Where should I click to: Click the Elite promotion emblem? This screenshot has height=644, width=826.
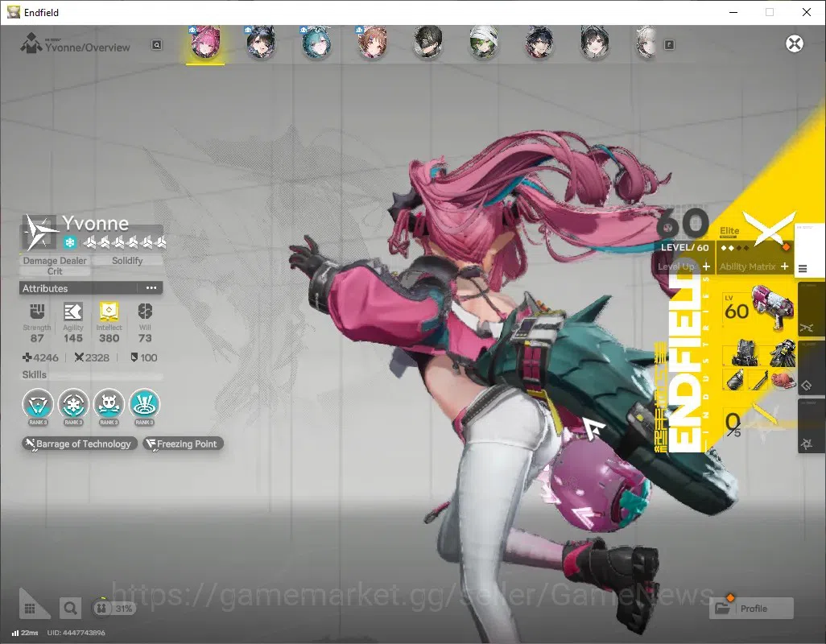click(x=770, y=228)
